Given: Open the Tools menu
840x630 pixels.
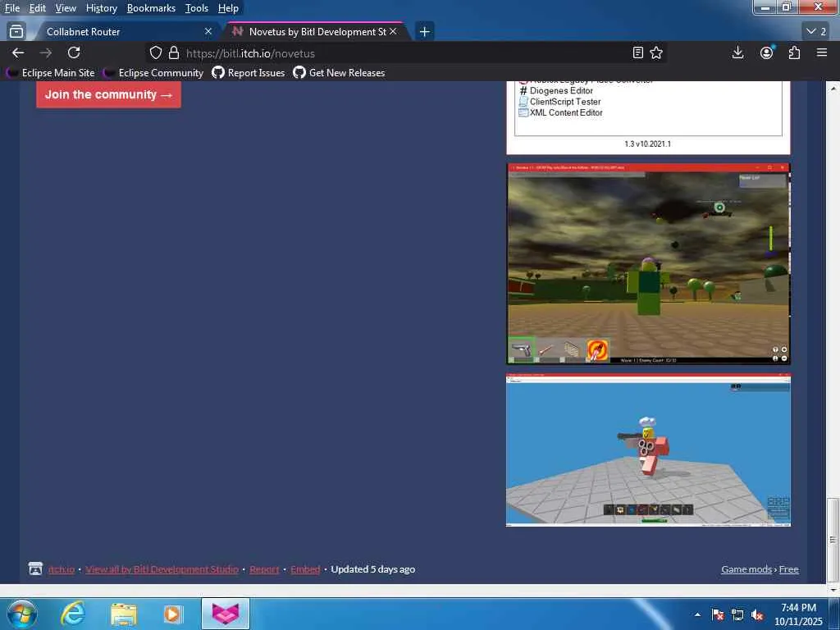Looking at the screenshot, I should tap(197, 8).
